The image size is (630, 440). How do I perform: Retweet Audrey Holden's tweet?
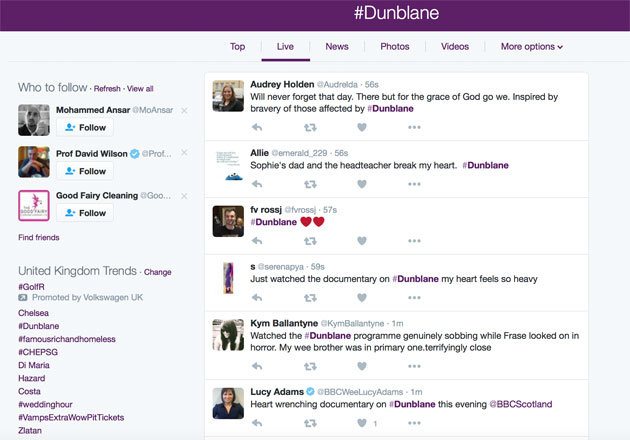(310, 127)
